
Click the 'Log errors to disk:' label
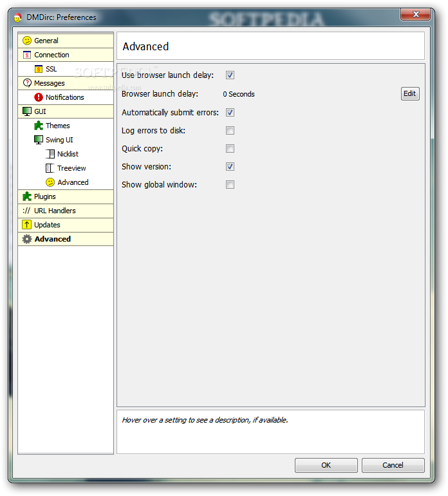pyautogui.click(x=154, y=131)
